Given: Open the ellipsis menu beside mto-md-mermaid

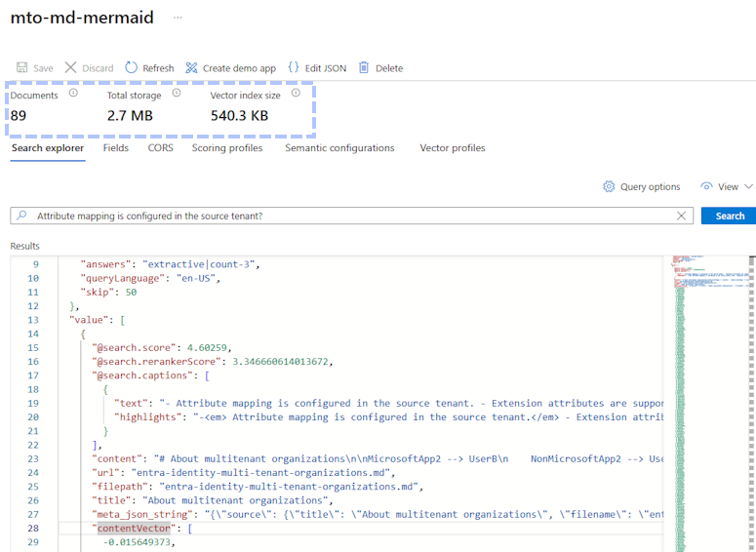Looking at the screenshot, I should (178, 18).
